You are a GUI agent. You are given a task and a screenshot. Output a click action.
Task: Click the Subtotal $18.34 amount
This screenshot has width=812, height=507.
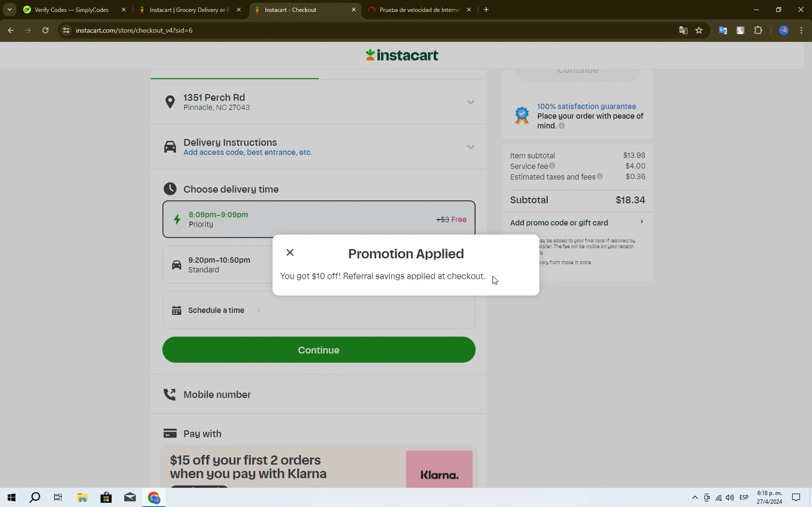(x=630, y=200)
